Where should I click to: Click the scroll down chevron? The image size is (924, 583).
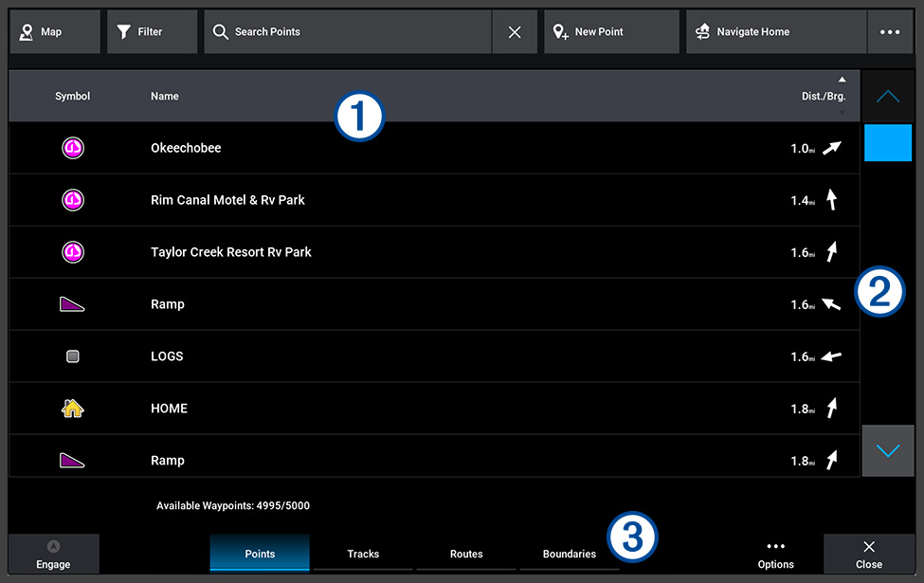[887, 451]
